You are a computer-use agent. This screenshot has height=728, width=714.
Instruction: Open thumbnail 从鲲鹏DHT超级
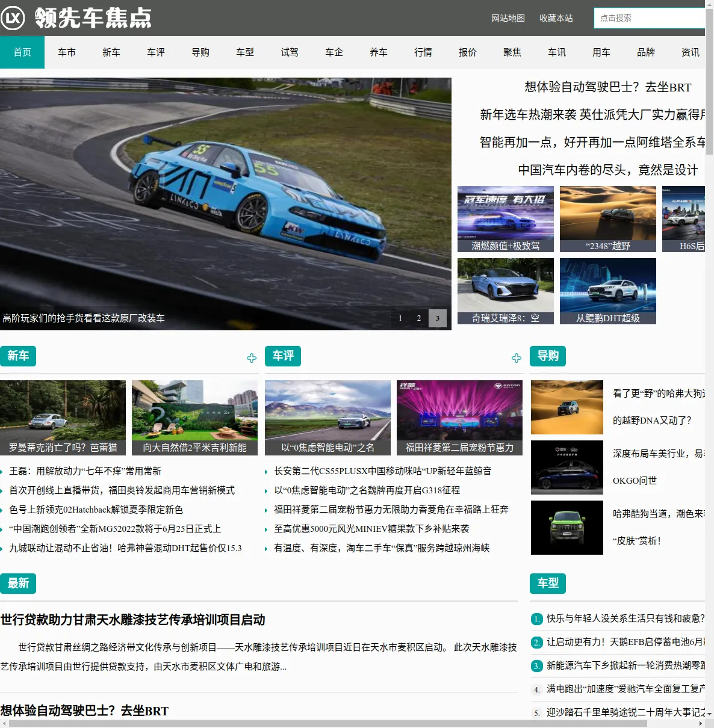tap(608, 291)
